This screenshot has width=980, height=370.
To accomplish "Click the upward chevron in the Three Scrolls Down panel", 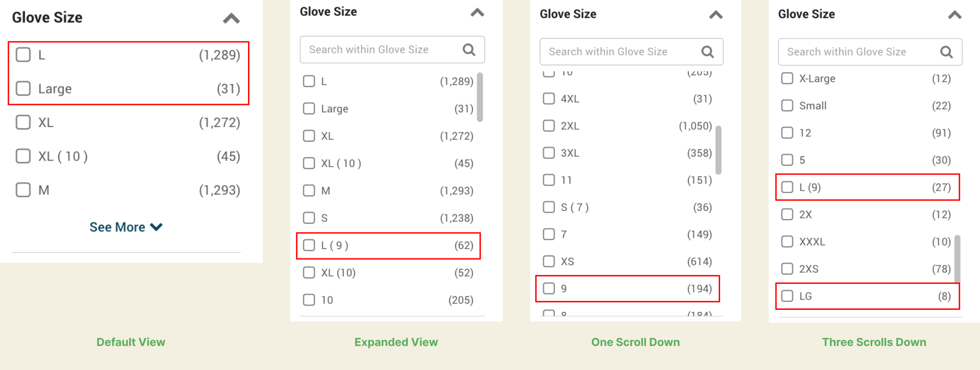I will (953, 15).
